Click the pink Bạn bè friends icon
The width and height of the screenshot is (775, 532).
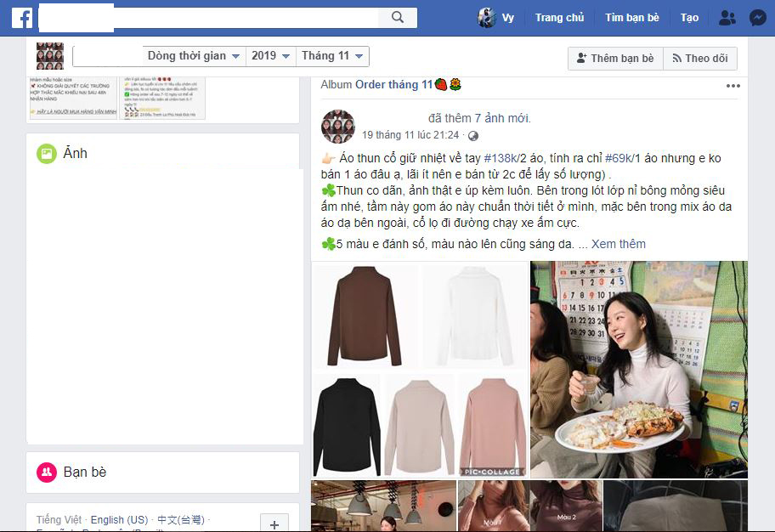point(47,473)
